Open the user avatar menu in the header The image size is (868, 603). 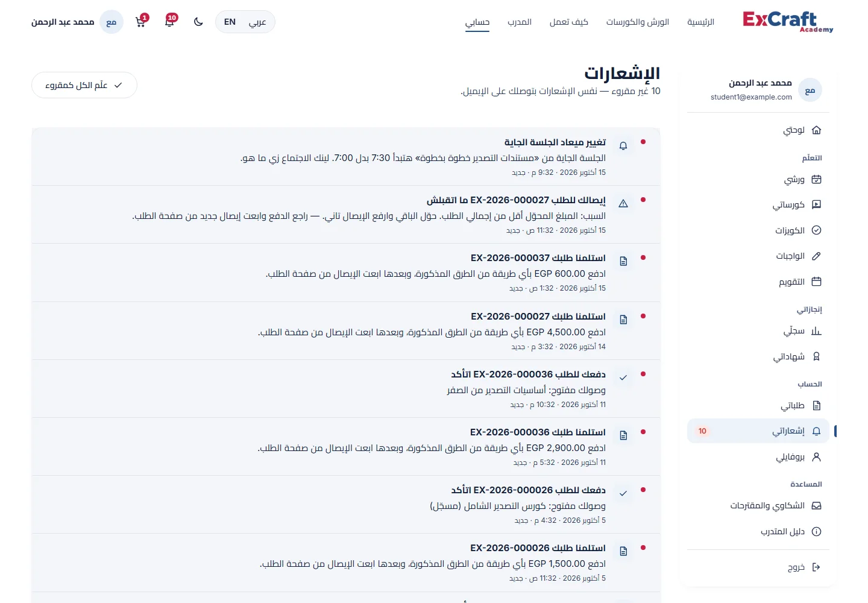pyautogui.click(x=111, y=22)
